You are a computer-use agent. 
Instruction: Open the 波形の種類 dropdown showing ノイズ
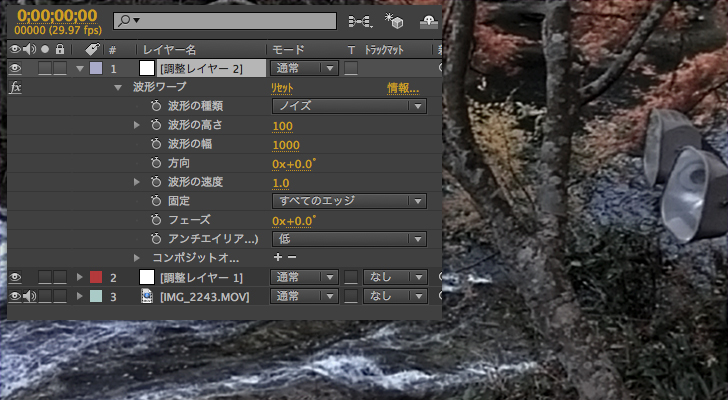pos(349,106)
